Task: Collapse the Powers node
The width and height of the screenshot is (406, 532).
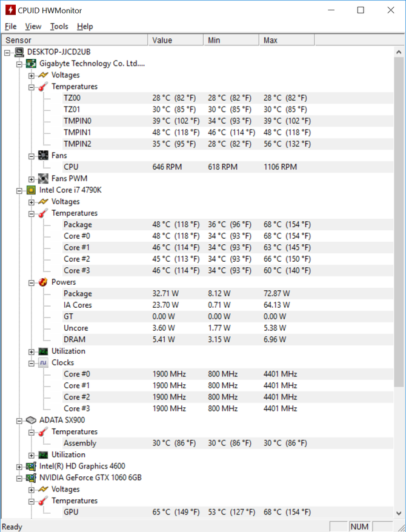Action: coord(31,282)
